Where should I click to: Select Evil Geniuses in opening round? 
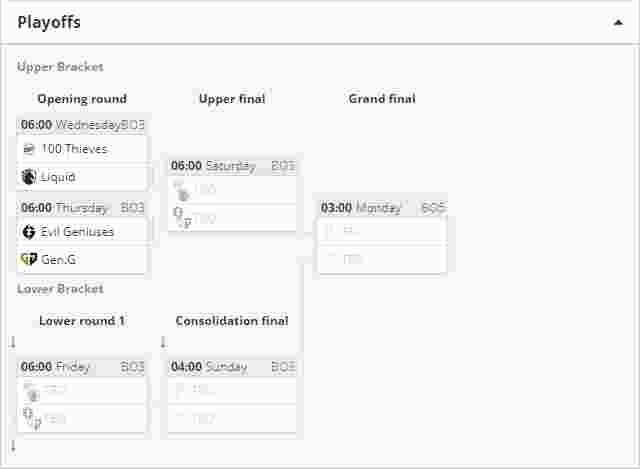82,232
